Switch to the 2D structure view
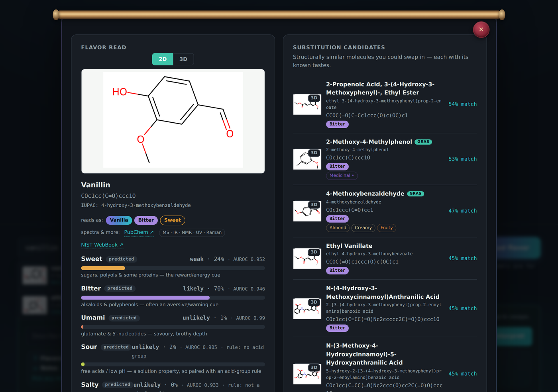This screenshot has height=392, width=558. click(x=163, y=59)
